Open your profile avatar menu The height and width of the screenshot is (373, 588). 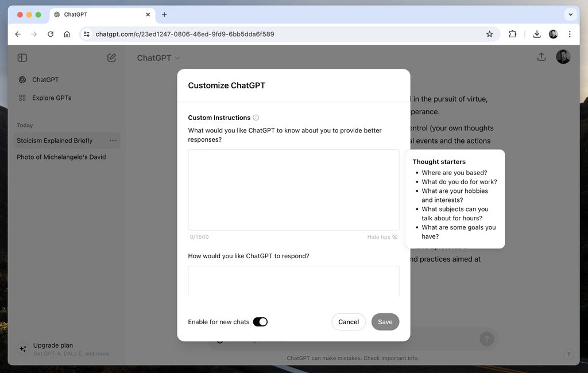point(563,56)
